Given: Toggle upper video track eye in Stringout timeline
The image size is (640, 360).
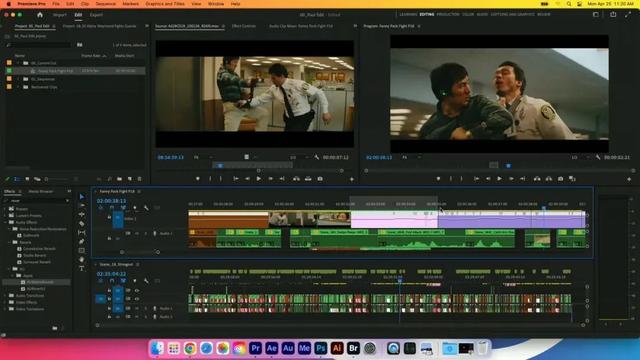Looking at the screenshot, I should (137, 291).
